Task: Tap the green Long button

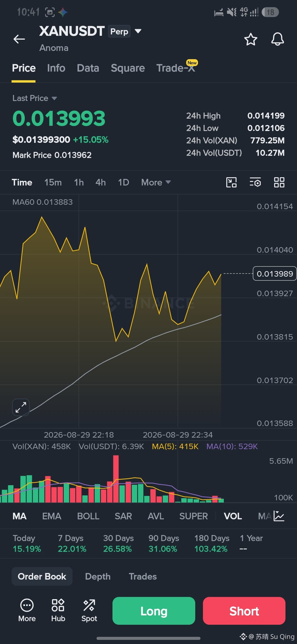Action: pyautogui.click(x=154, y=611)
